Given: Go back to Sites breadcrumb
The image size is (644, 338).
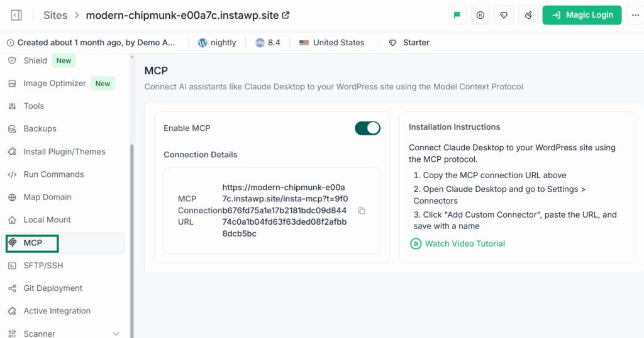Looking at the screenshot, I should (x=55, y=15).
